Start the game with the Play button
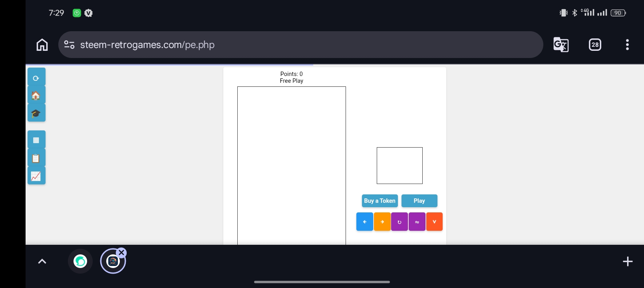This screenshot has width=644, height=288. pyautogui.click(x=419, y=201)
